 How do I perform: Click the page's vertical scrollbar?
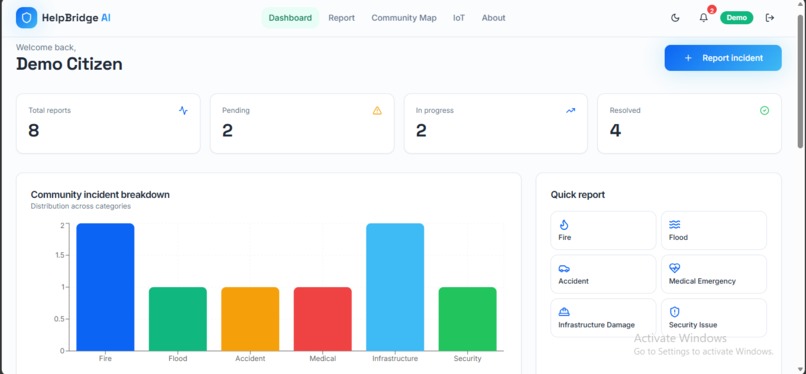801,82
